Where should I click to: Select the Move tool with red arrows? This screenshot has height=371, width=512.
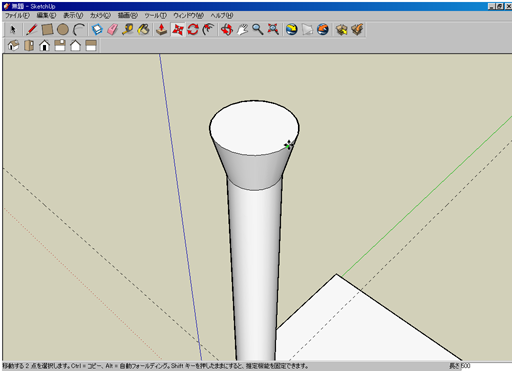pos(177,30)
